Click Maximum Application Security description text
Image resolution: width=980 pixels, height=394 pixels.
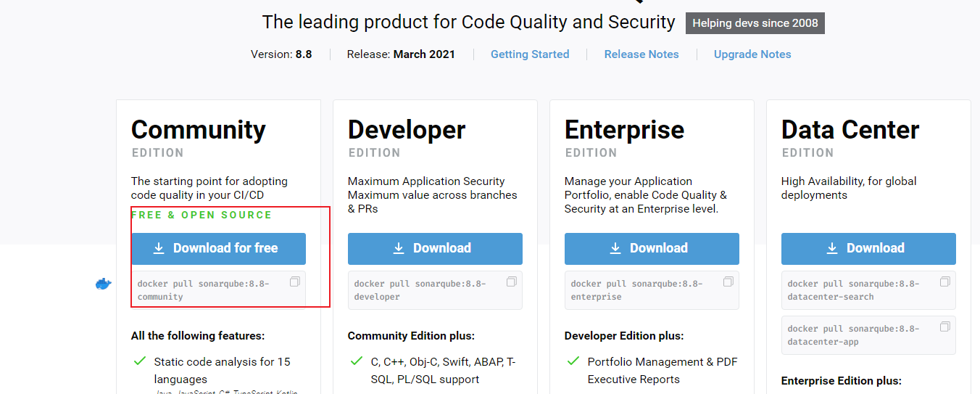click(x=433, y=195)
